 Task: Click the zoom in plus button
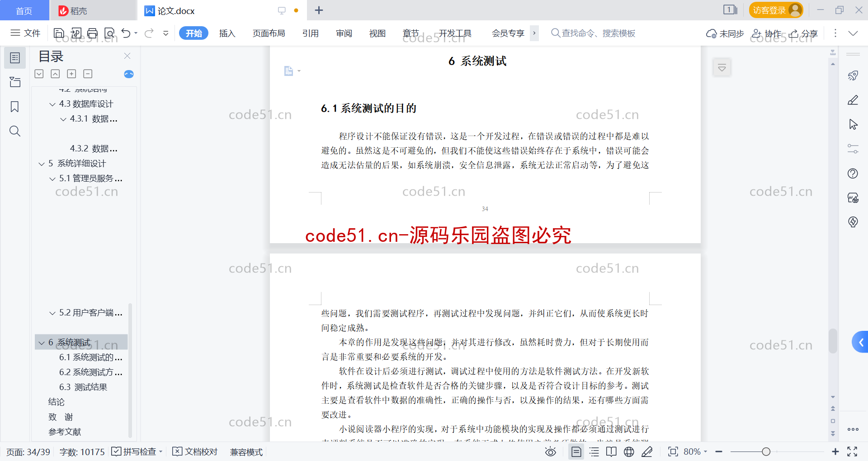[835, 452]
